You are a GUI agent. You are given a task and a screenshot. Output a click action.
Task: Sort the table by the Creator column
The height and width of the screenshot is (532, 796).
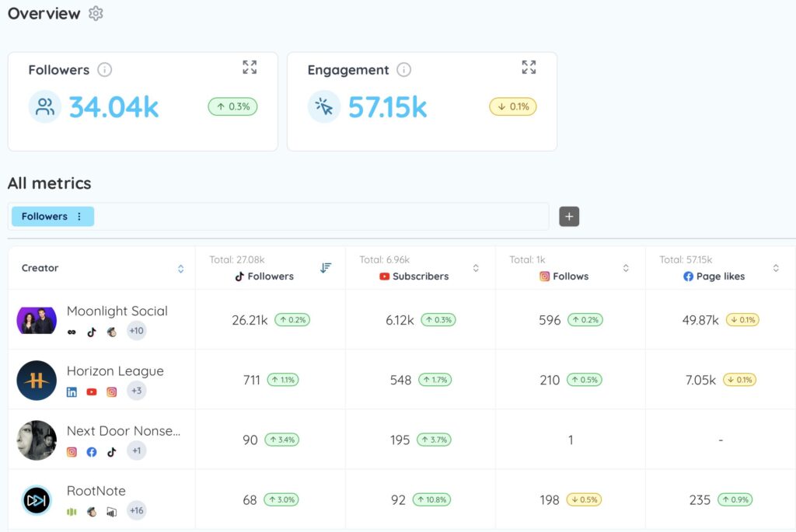coord(180,267)
